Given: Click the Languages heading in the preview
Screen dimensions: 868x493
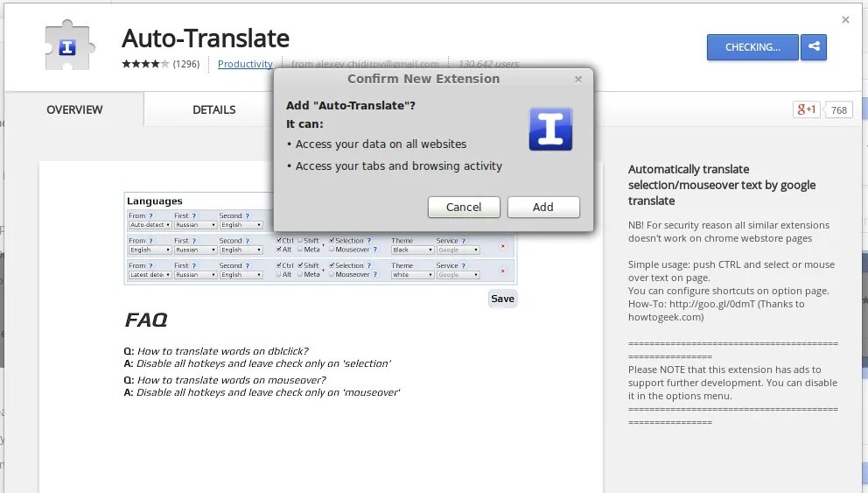Looking at the screenshot, I should tap(155, 201).
